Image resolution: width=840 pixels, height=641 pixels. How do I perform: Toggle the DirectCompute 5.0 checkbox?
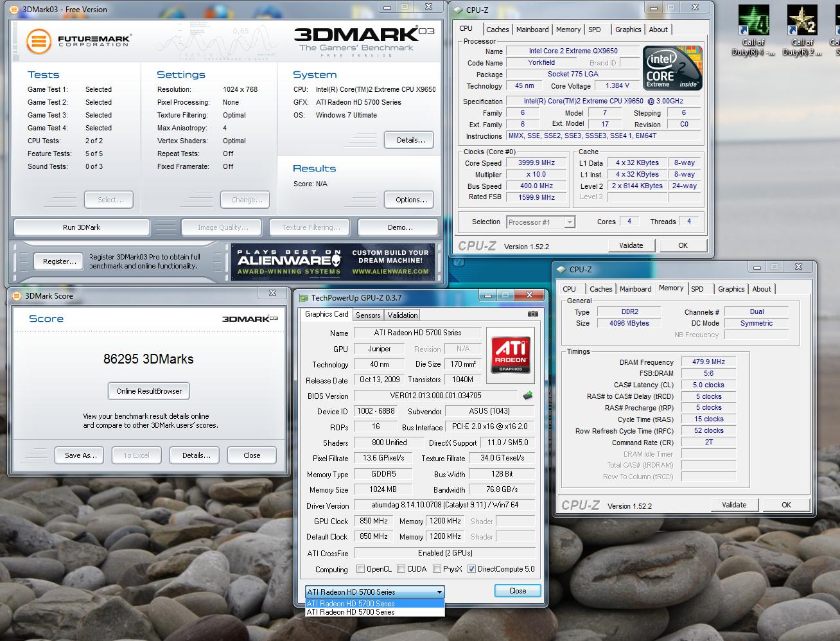pyautogui.click(x=472, y=568)
